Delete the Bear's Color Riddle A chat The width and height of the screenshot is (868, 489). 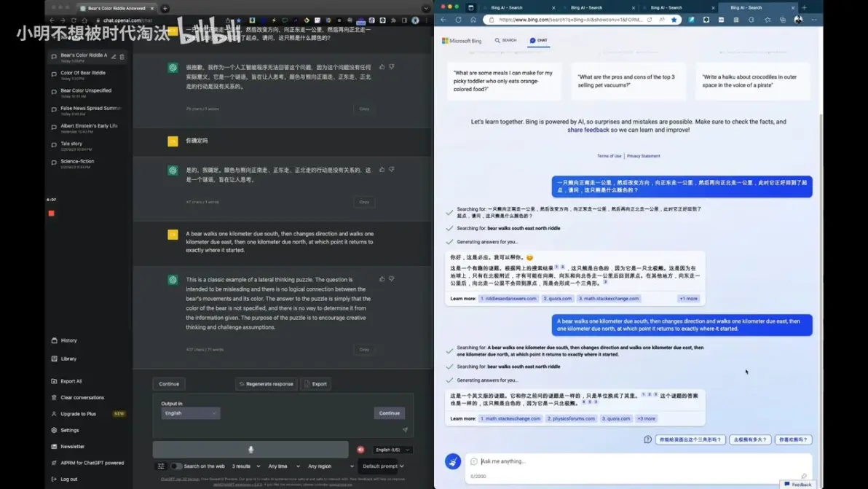pyautogui.click(x=122, y=57)
